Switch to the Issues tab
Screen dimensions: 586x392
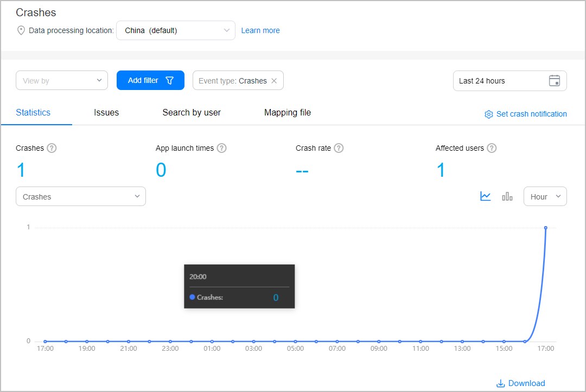[106, 113]
